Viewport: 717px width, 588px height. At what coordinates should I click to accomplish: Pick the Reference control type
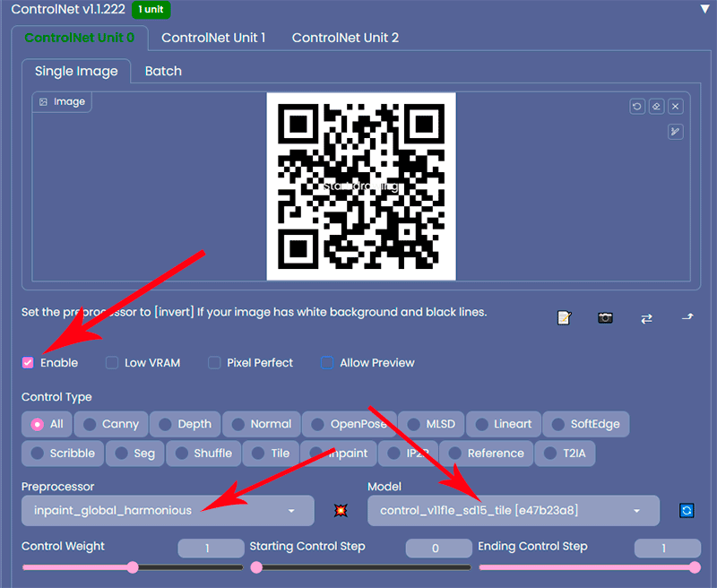coord(486,454)
